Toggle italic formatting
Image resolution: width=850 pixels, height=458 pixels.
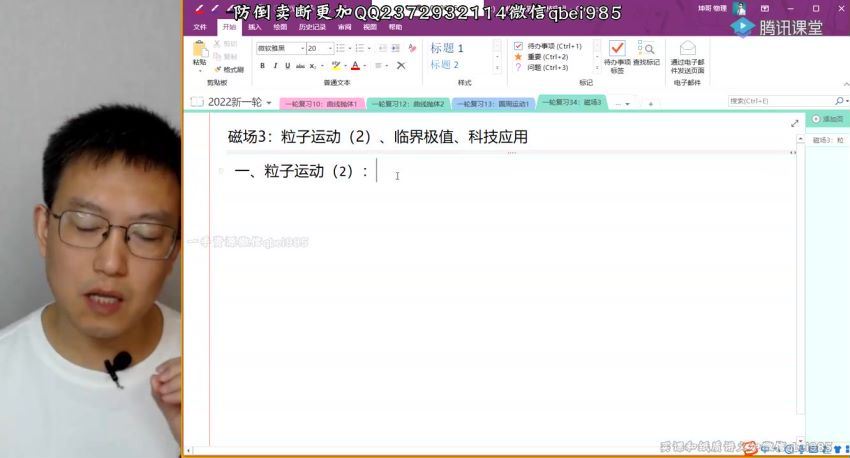275,66
